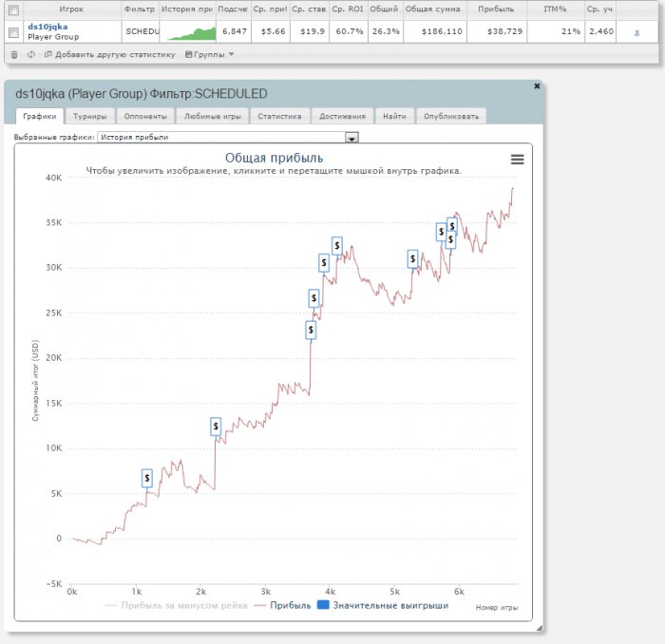Open the chart hamburger menu icon

point(517,160)
